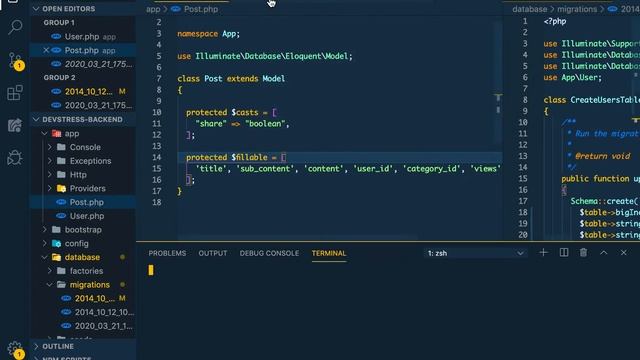
Task: Expand the OUTLINE section
Action: point(83,346)
